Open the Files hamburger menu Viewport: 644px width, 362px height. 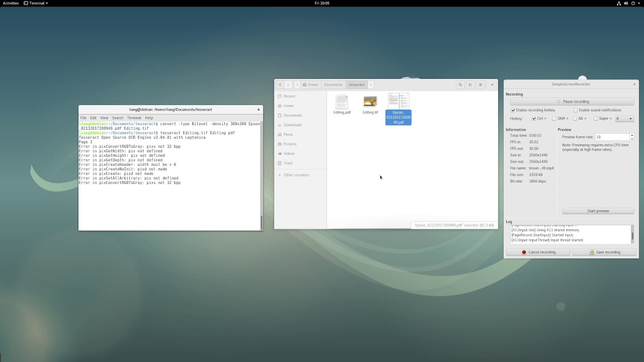tap(480, 84)
